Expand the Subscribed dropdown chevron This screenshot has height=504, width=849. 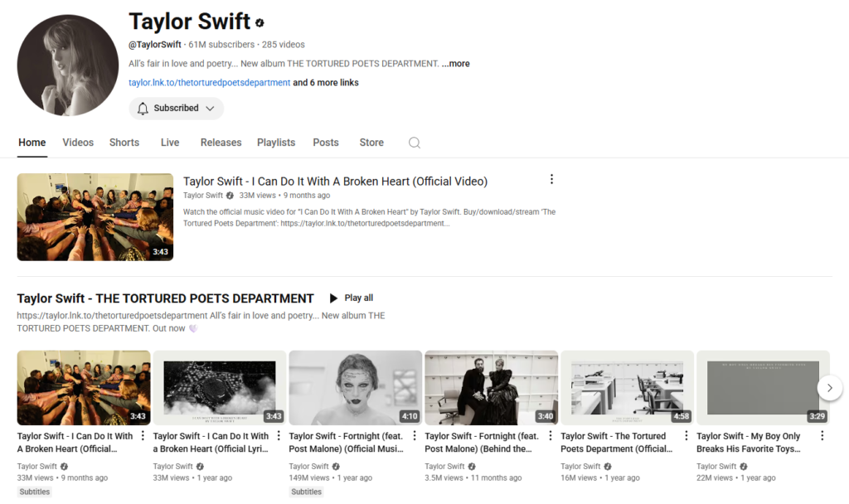tap(210, 109)
